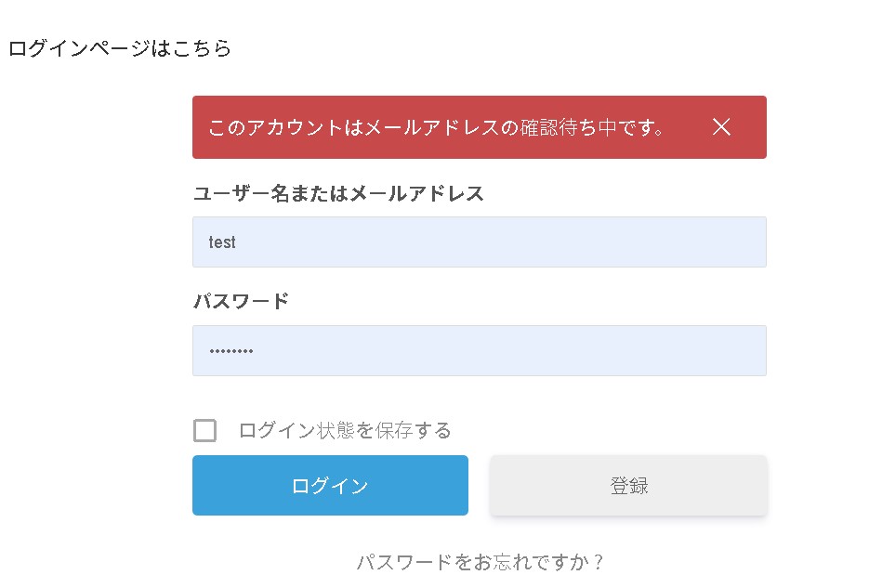Place cursor on masked dots in password field
Screen dimensions: 869x588
(x=230, y=351)
